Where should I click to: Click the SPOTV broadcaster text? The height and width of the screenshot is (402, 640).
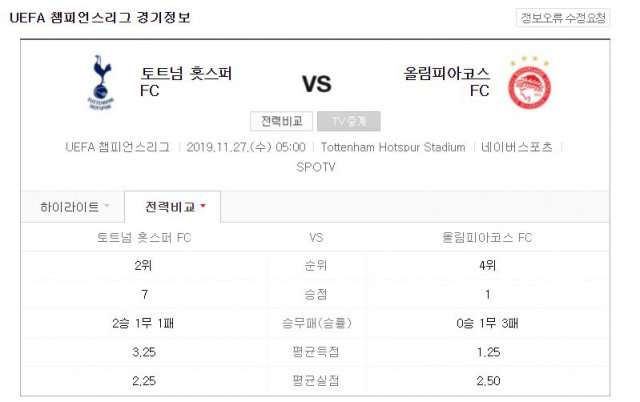click(316, 167)
